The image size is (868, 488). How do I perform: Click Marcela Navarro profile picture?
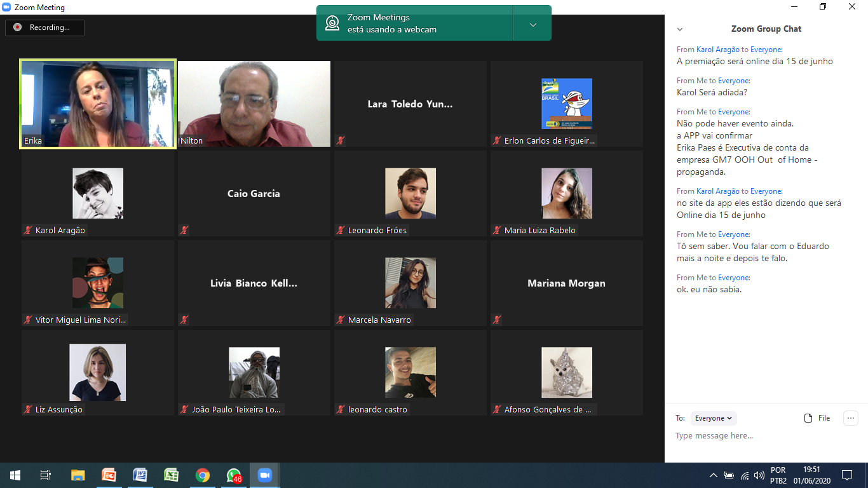click(410, 283)
